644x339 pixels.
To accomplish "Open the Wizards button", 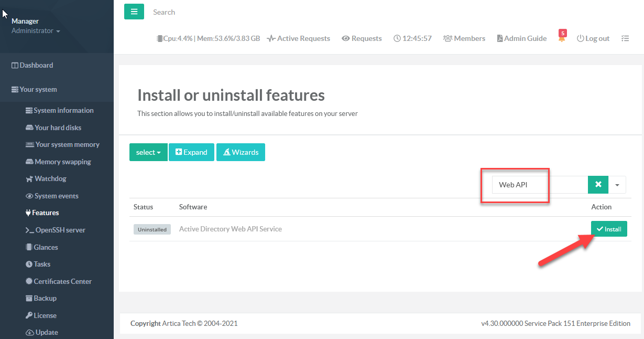I will coord(241,152).
